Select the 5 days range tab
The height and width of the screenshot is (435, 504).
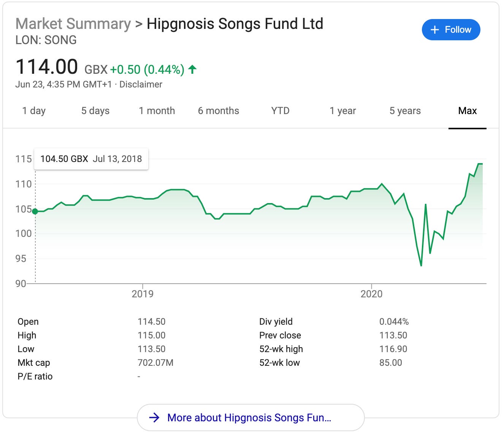click(95, 111)
